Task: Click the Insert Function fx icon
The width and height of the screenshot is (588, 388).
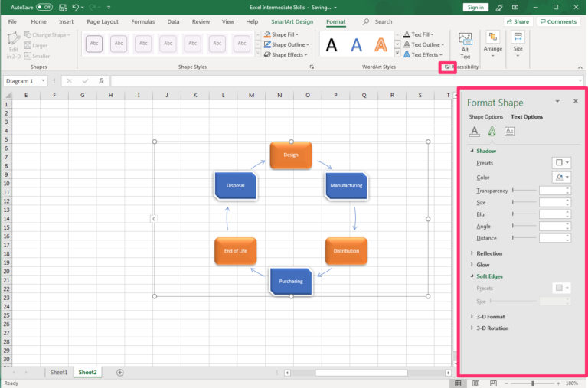Action: point(100,80)
